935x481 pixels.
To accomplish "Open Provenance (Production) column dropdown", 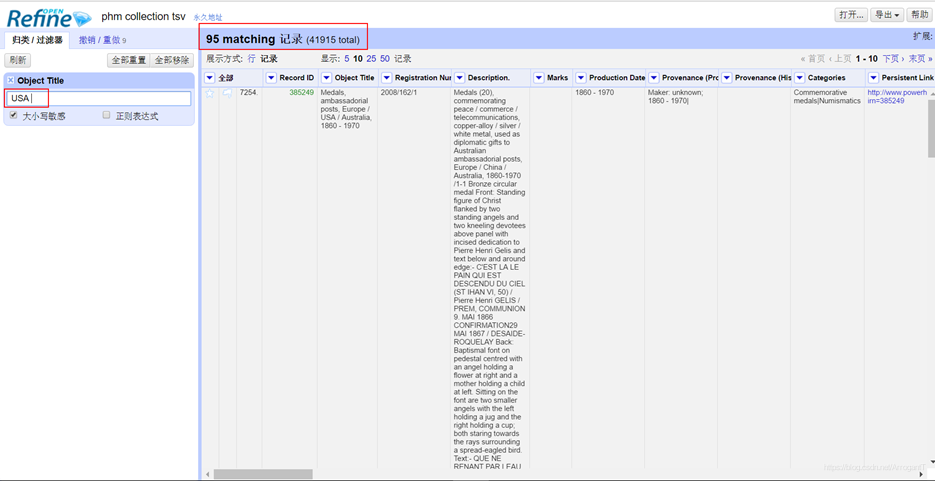I will coord(654,77).
